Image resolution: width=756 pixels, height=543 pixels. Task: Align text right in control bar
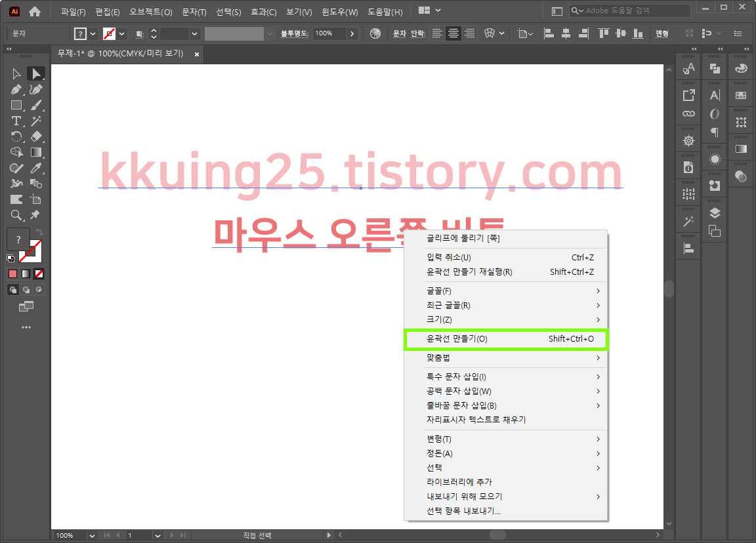[x=469, y=33]
